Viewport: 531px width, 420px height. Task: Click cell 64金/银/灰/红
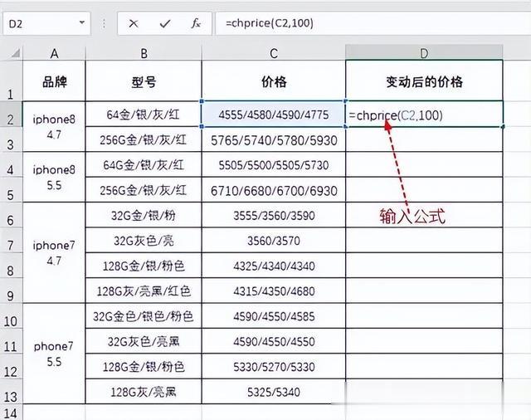[x=144, y=115]
